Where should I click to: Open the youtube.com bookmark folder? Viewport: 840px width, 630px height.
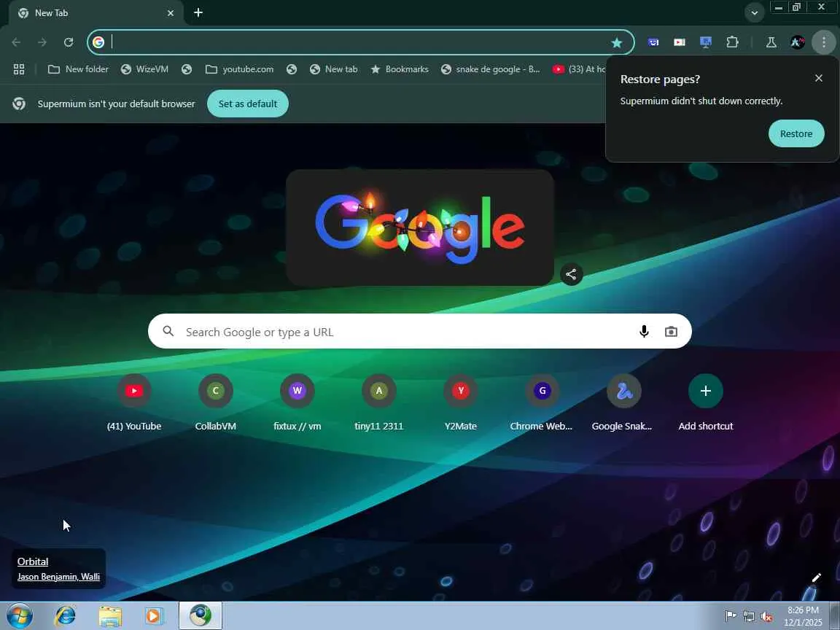[239, 69]
